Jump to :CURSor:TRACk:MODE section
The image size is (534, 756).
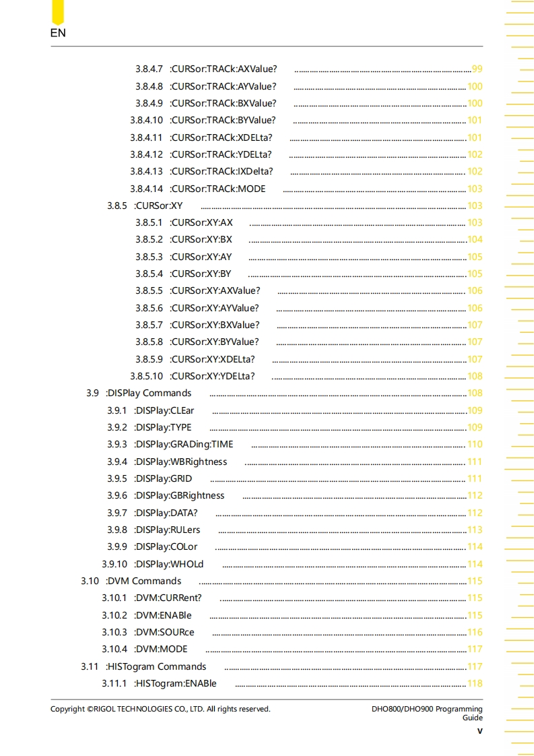218,189
